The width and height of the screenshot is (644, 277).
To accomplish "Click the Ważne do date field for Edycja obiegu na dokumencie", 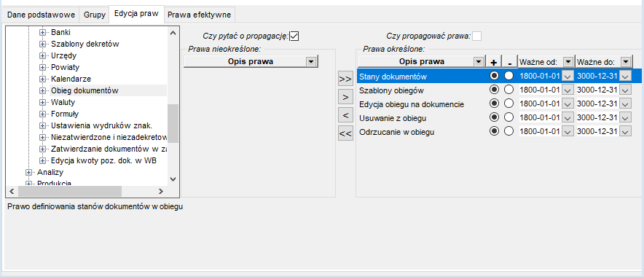I will click(597, 104).
